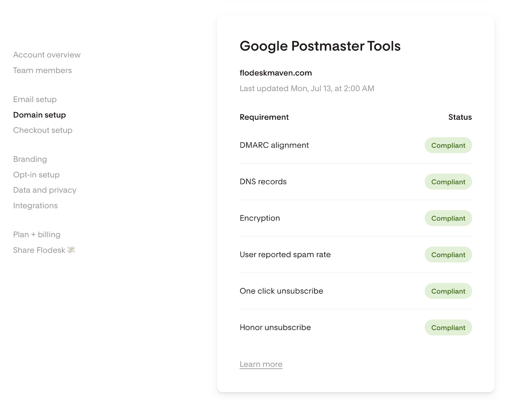Select Domain setup in sidebar
The width and height of the screenshot is (532, 418).
[40, 115]
